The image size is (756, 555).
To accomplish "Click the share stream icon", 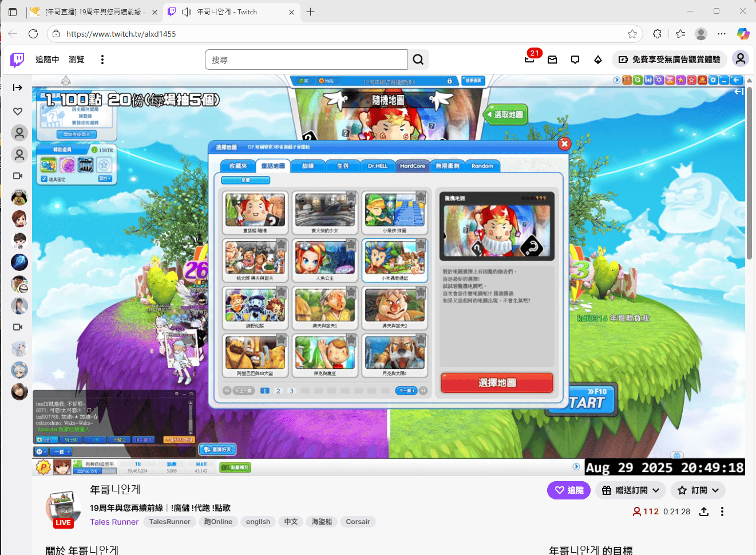I will pos(704,511).
